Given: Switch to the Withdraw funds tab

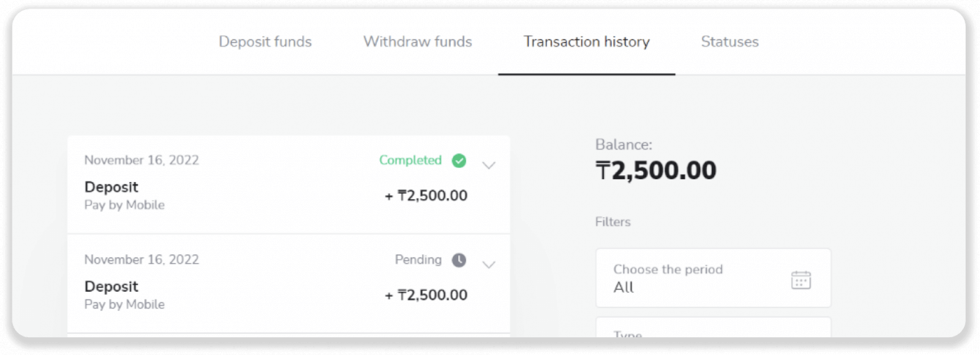Looking at the screenshot, I should (418, 42).
